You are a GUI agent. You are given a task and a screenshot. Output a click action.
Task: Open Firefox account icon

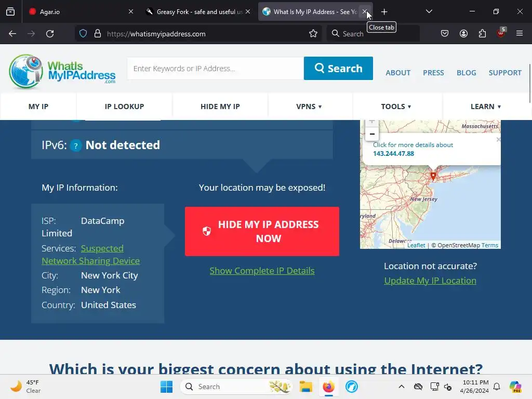point(463,34)
